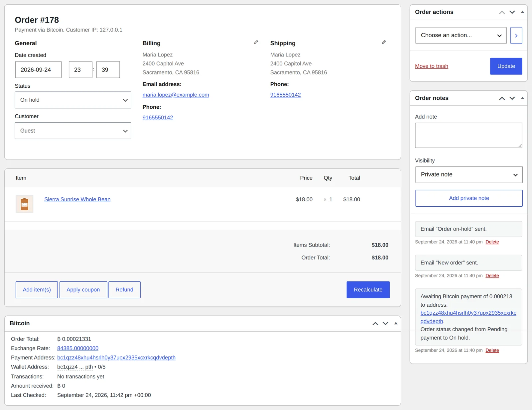
Task: Click quantity × 1 cell
Action: click(x=328, y=199)
